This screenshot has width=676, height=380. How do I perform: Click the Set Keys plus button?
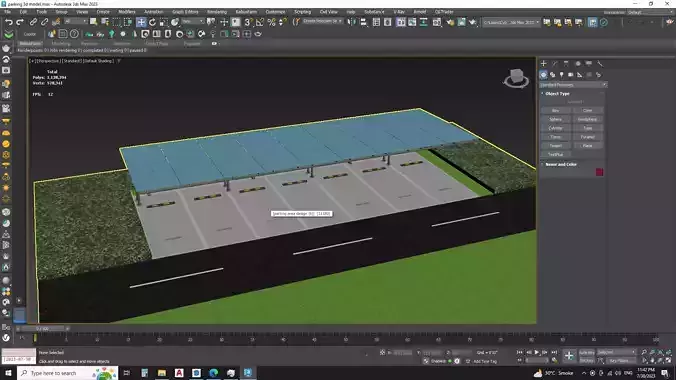tap(569, 356)
